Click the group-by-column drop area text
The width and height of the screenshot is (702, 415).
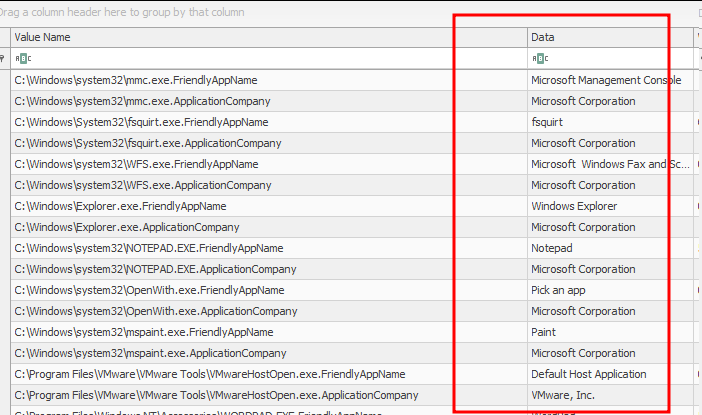pos(122,12)
